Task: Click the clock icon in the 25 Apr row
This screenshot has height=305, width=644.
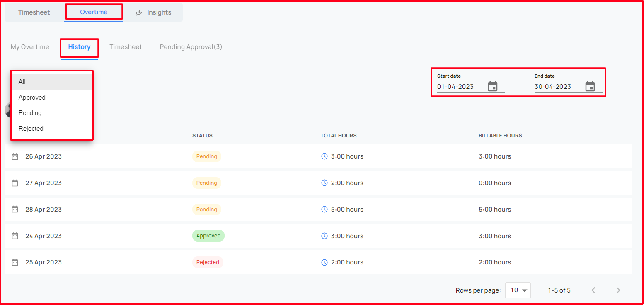Action: (x=324, y=262)
